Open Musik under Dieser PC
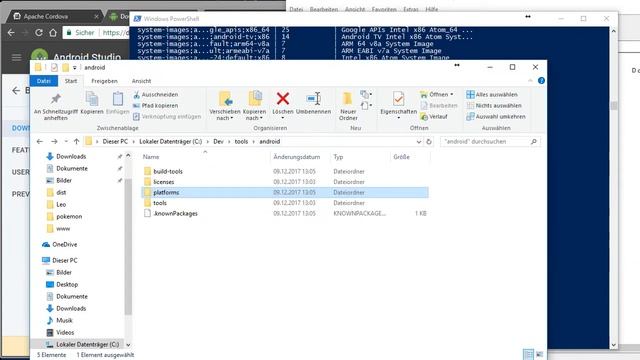 (64, 320)
